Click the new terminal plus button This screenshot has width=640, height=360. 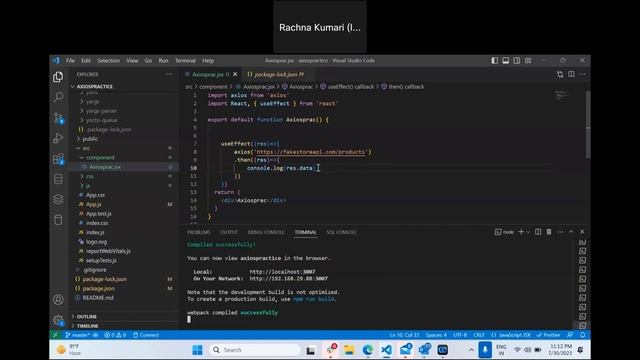[521, 232]
